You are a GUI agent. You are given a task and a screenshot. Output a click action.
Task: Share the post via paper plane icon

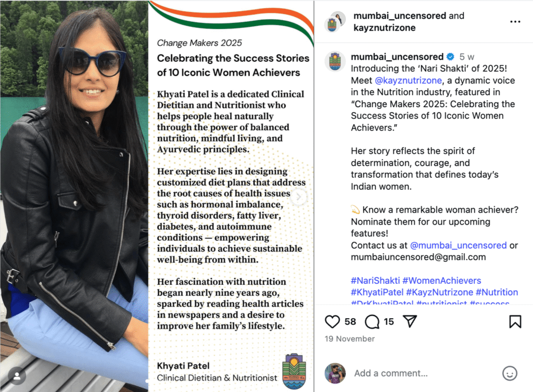(410, 321)
